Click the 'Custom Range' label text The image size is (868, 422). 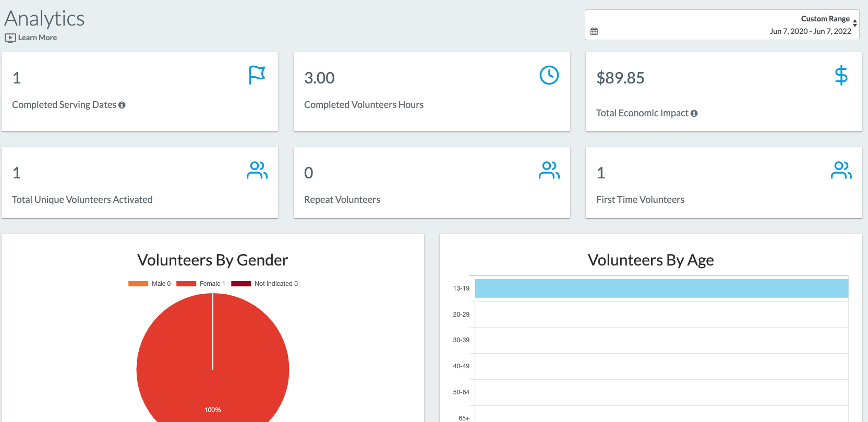[825, 19]
